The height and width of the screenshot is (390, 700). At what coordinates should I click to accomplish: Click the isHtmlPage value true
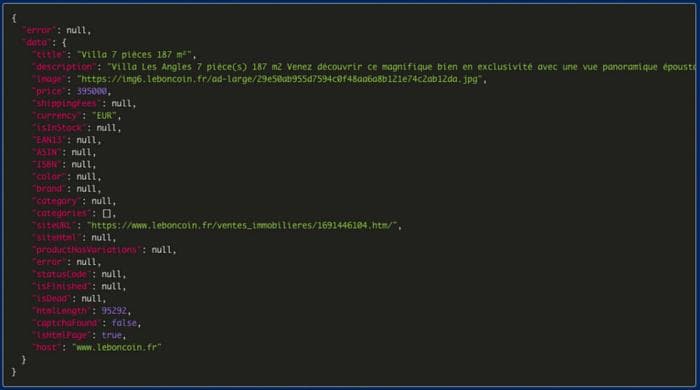tap(112, 335)
